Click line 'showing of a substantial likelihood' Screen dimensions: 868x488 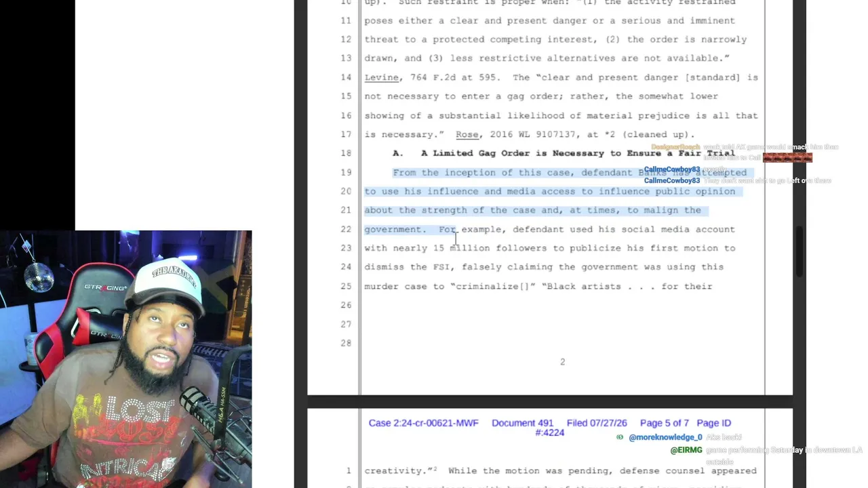[561, 115]
